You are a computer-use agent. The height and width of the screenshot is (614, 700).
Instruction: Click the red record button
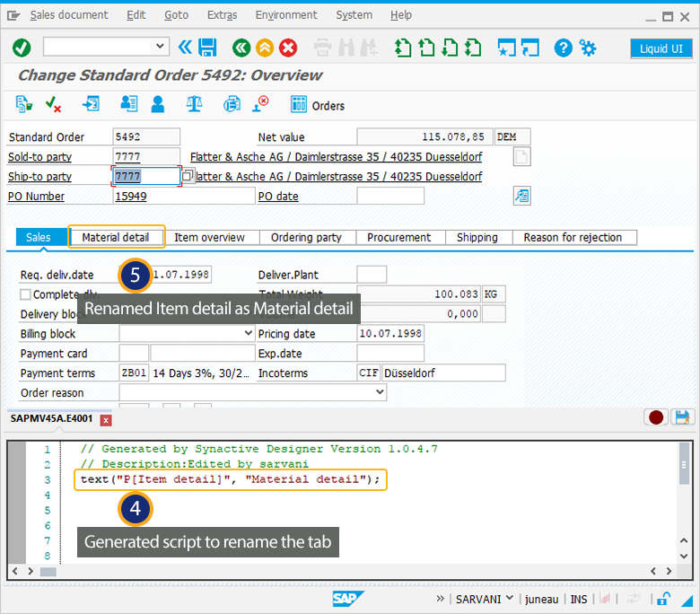[656, 417]
